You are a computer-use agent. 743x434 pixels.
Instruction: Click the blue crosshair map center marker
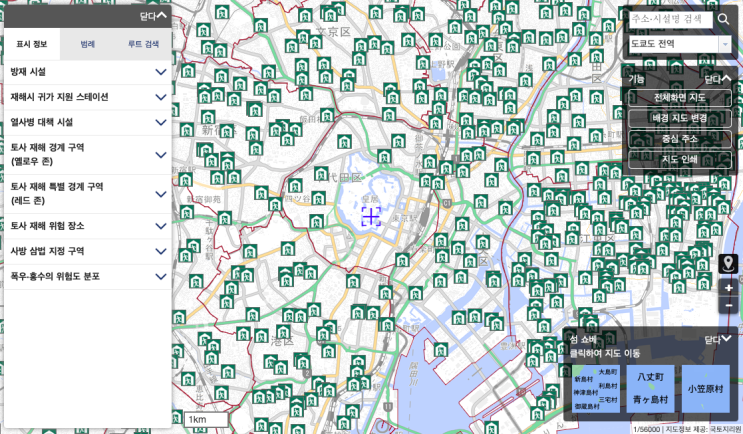[371, 217]
